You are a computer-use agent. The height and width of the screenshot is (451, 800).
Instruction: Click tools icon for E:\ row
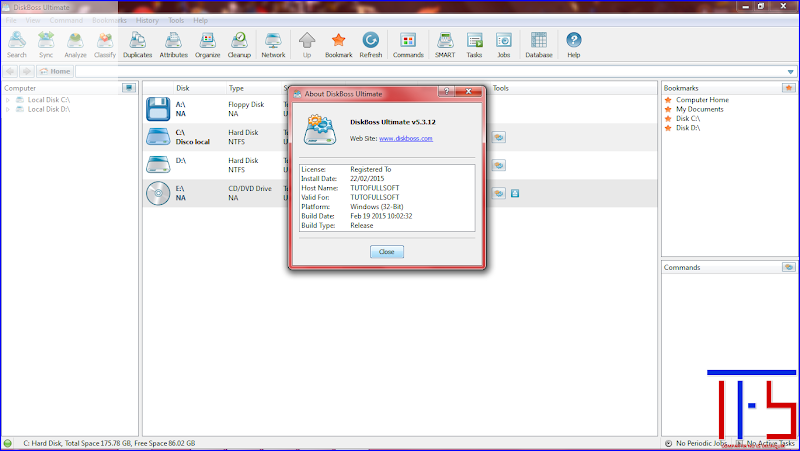pos(498,193)
